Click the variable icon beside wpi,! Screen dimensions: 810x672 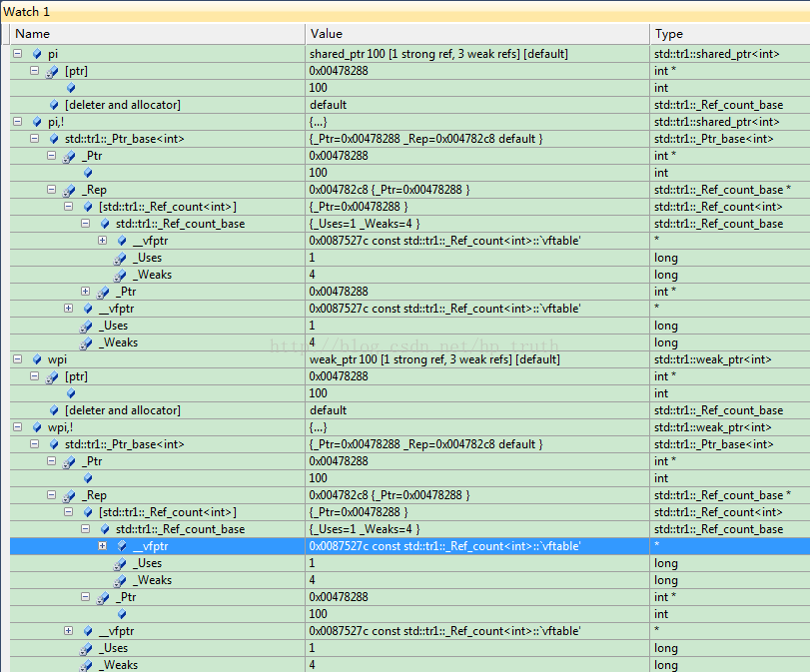(37, 427)
